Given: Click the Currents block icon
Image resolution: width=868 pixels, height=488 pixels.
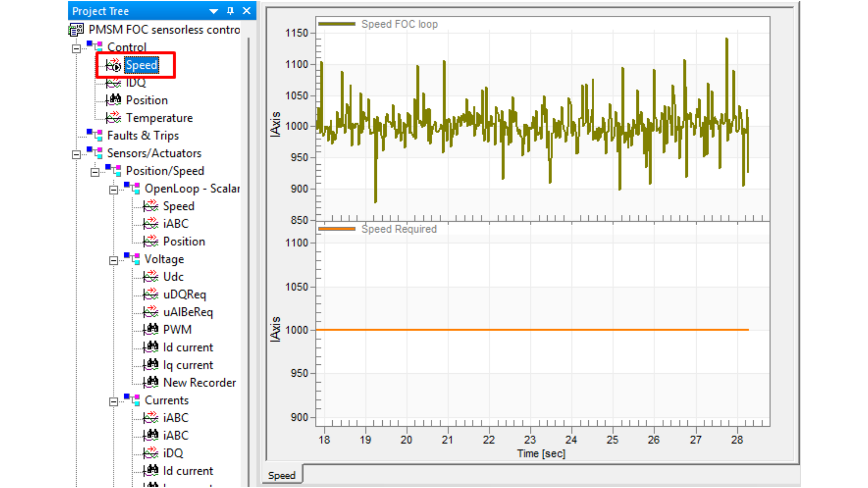Looking at the screenshot, I should (x=132, y=400).
